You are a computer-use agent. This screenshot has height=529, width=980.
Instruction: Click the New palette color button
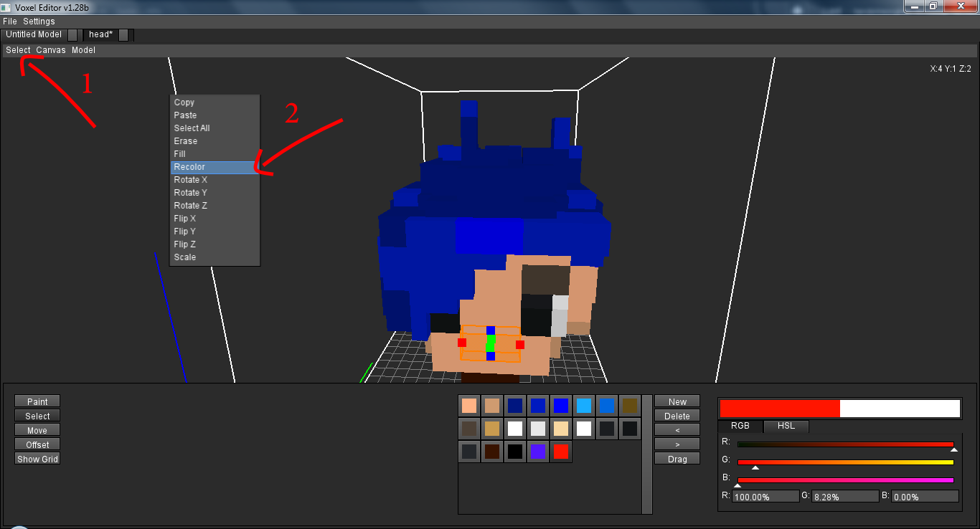coord(677,401)
